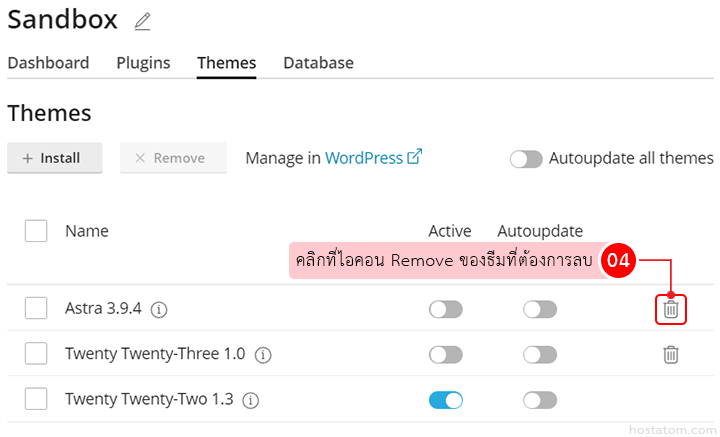Deactivate the Twenty Twenty-Two active toggle
The width and height of the screenshot is (720, 437).
tap(445, 400)
